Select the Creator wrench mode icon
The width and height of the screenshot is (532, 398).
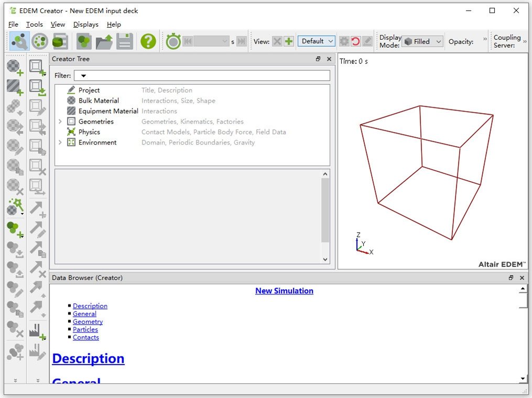[x=19, y=41]
